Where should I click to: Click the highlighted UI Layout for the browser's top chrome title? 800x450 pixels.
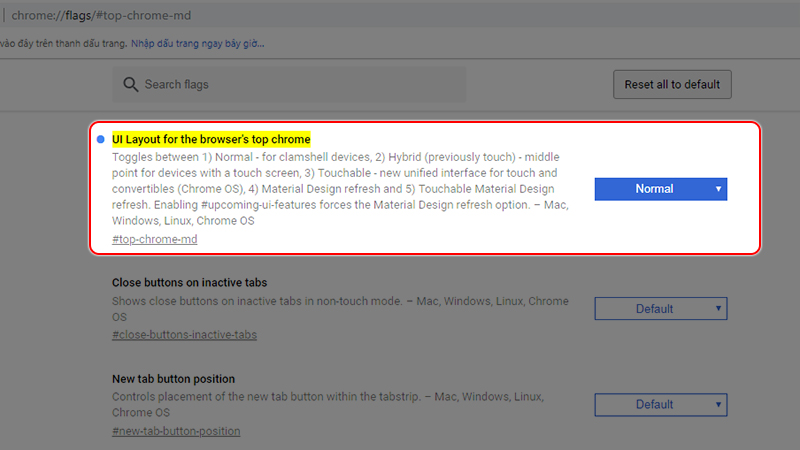coord(211,139)
